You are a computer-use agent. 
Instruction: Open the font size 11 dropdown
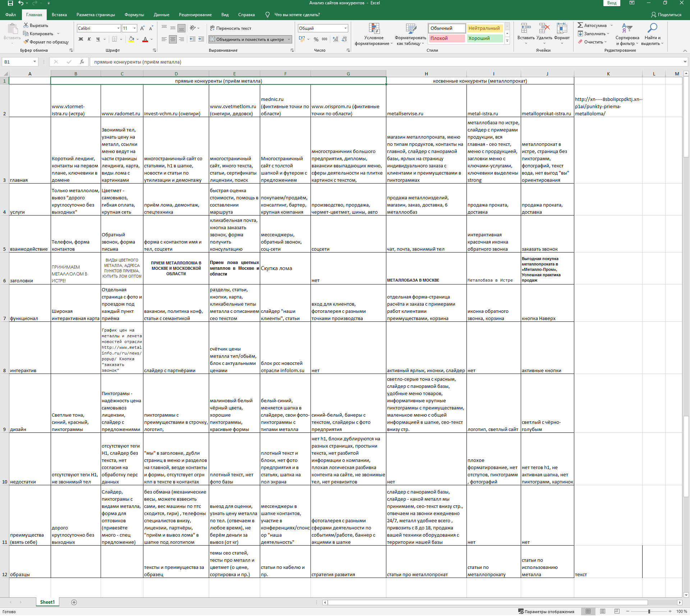pos(135,28)
